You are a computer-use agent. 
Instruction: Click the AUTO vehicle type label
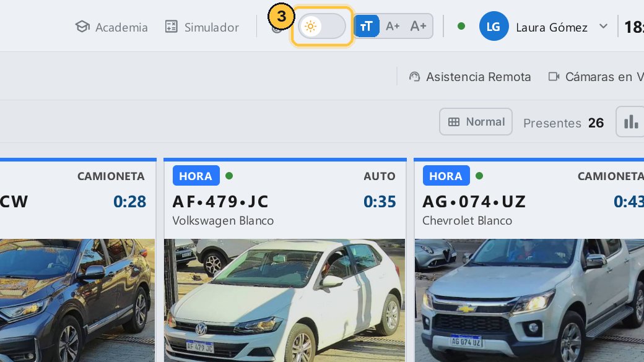[x=379, y=176]
